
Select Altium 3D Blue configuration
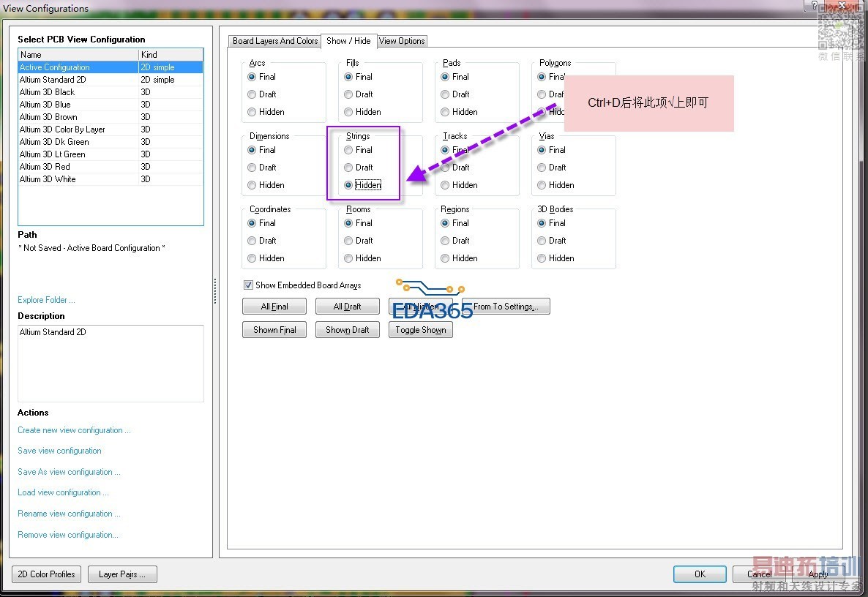tap(111, 105)
